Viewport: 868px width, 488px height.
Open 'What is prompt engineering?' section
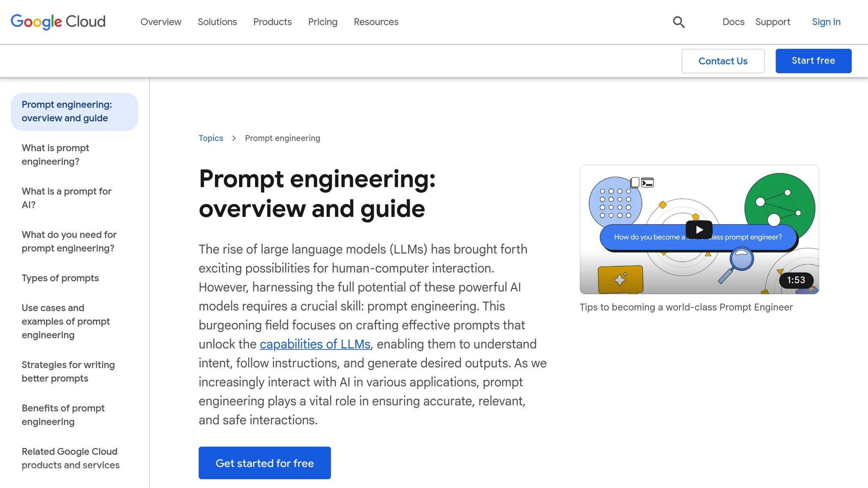pyautogui.click(x=55, y=155)
